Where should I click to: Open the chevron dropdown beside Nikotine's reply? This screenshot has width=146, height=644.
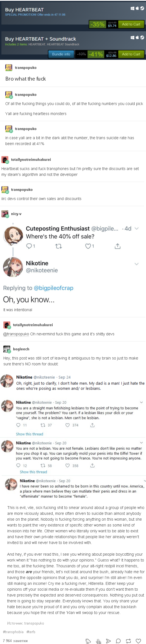(137, 264)
